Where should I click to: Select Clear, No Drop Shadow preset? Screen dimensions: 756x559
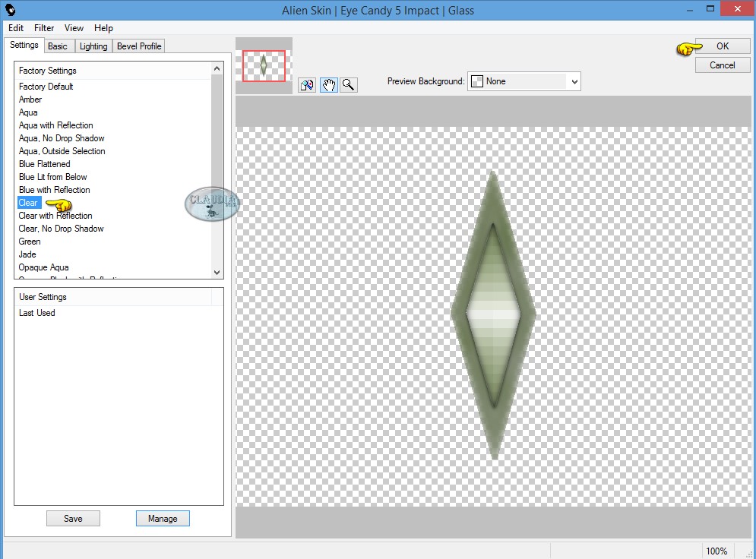pyautogui.click(x=61, y=229)
